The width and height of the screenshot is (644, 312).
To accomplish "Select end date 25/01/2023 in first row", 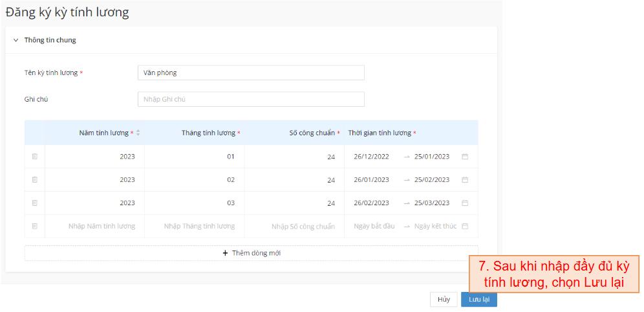I will point(431,157).
